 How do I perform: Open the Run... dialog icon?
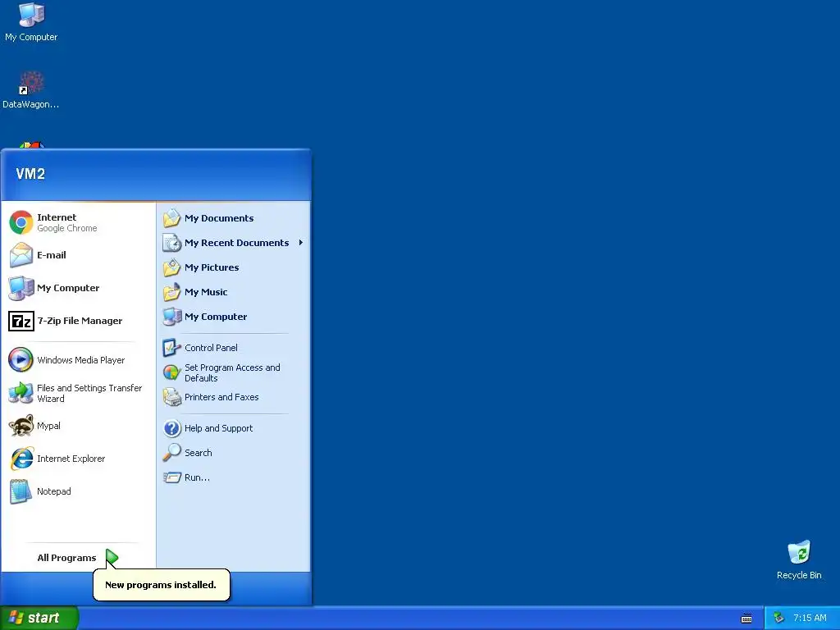click(172, 477)
